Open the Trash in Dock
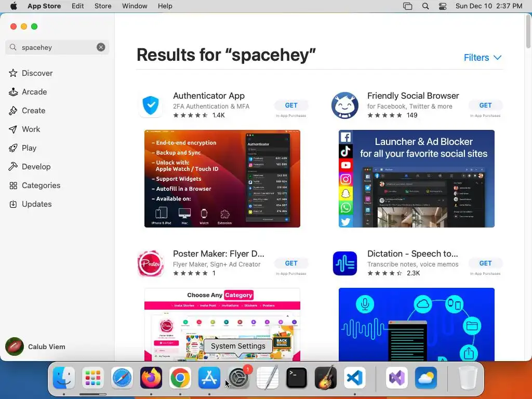This screenshot has width=532, height=399. click(x=468, y=377)
